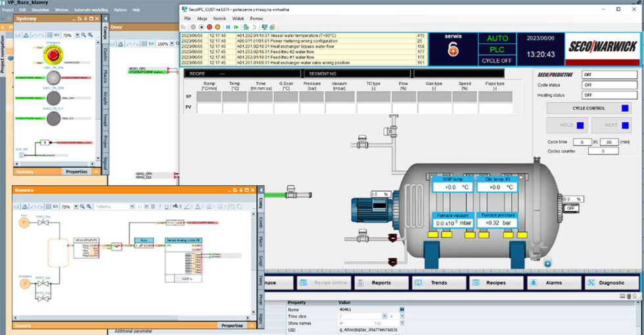Click the padlock icon under serwis
This screenshot has height=335, width=644.
pyautogui.click(x=453, y=50)
